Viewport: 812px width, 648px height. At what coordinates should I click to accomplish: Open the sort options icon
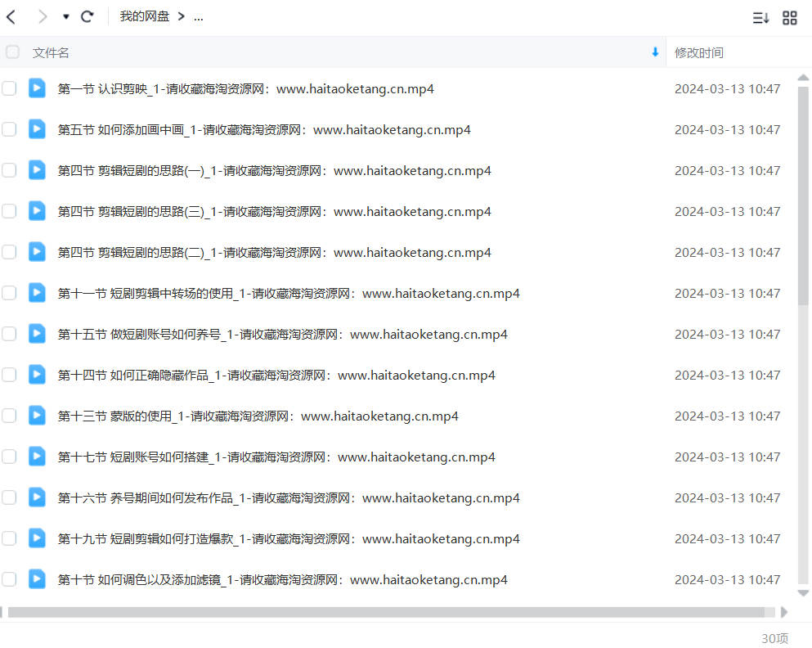tap(760, 18)
